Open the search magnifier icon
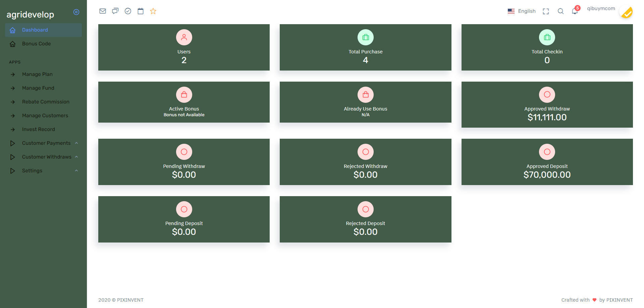Image resolution: width=644 pixels, height=308 pixels. (560, 11)
